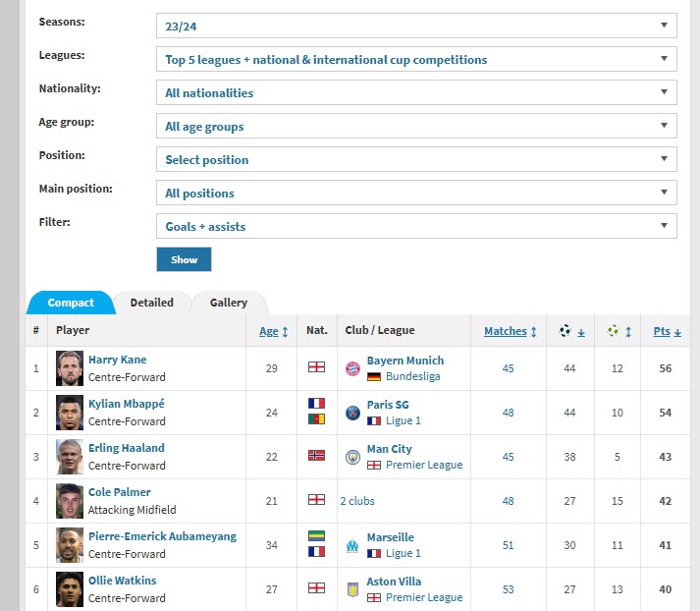The image size is (700, 611).
Task: Switch to the Detailed tab
Action: coord(151,303)
